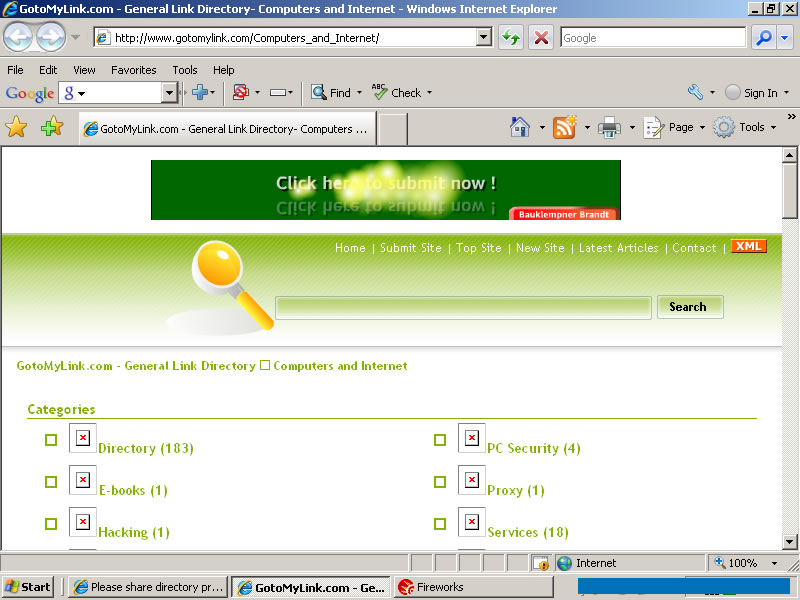
Task: Click the Refresh page icon
Action: (x=511, y=37)
